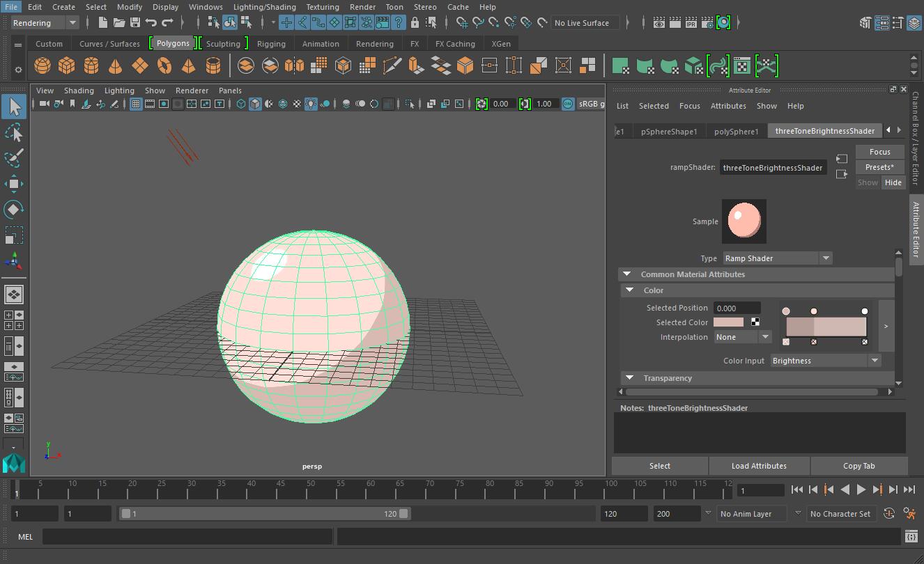Play the animation forwards
This screenshot has width=924, height=564.
pyautogui.click(x=861, y=490)
